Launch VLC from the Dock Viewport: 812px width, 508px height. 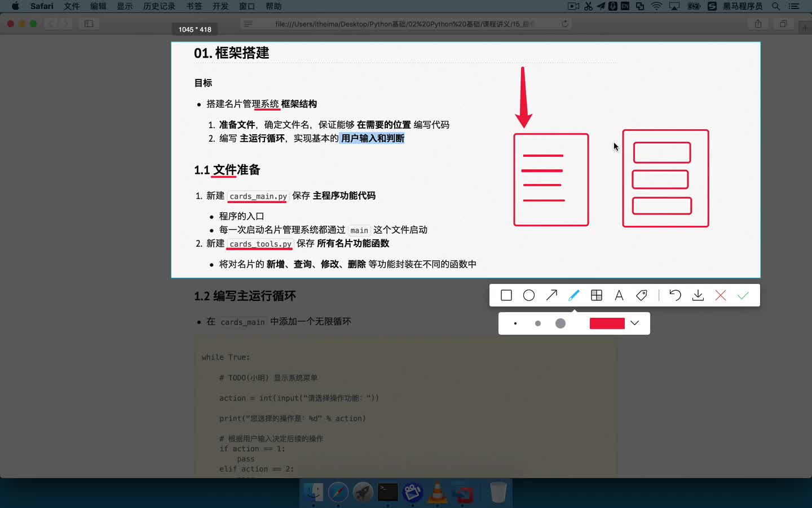tap(438, 492)
